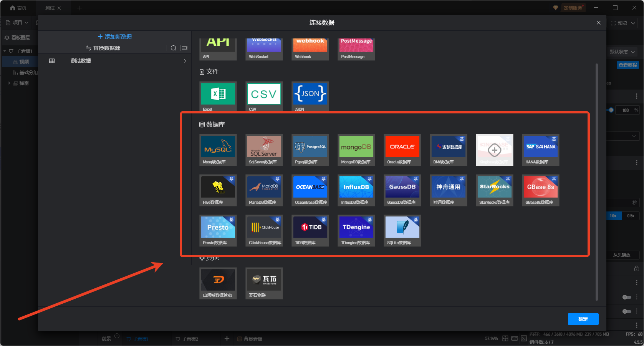Choose the GaussDB数据库 tile
This screenshot has width=644, height=346.
coord(402,190)
